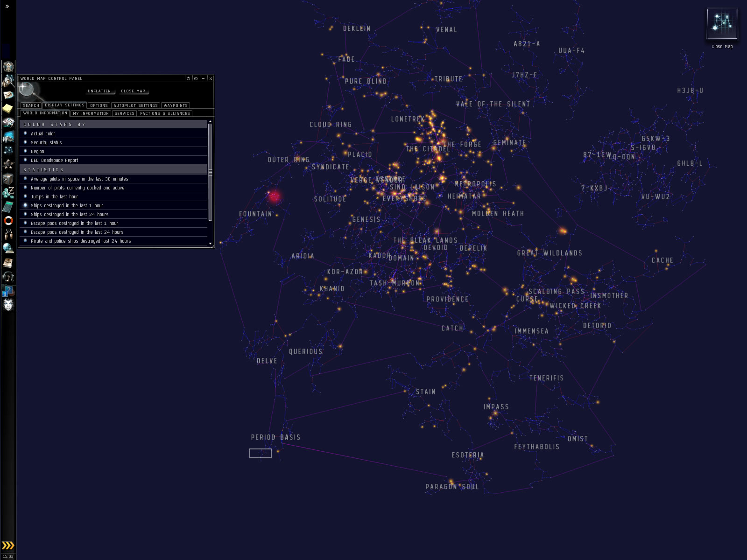
Task: Select DED Deadspace Report option
Action: point(113,160)
